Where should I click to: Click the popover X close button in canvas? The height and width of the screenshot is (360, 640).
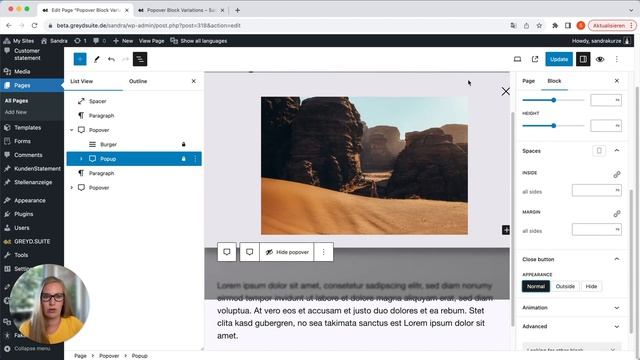[x=505, y=91]
